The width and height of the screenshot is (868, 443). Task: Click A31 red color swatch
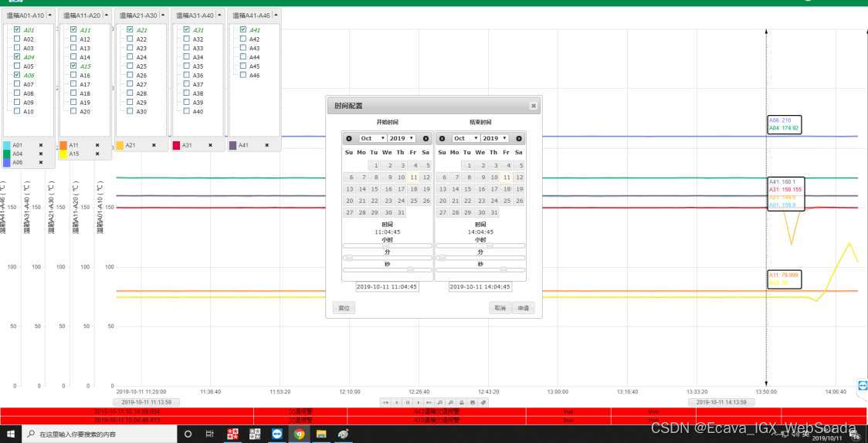[x=177, y=145]
